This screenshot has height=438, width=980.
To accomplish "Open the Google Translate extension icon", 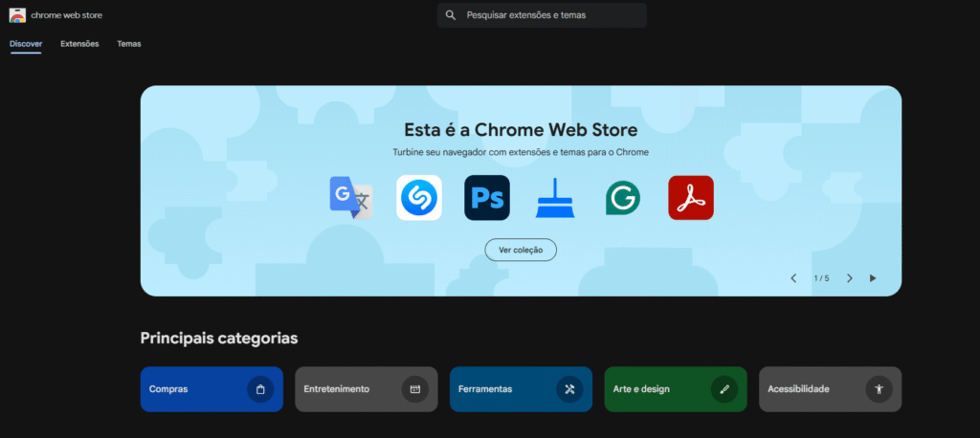I will coord(351,197).
